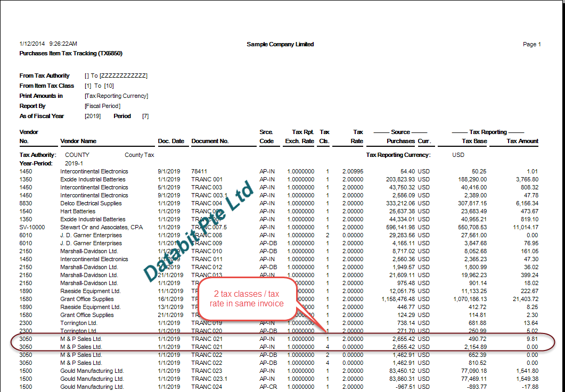Select tax base '77,469.11'
The height and width of the screenshot is (392, 565).
click(x=474, y=379)
